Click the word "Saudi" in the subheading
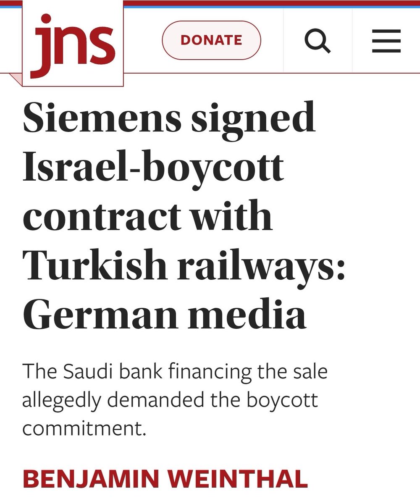 click(x=82, y=371)
